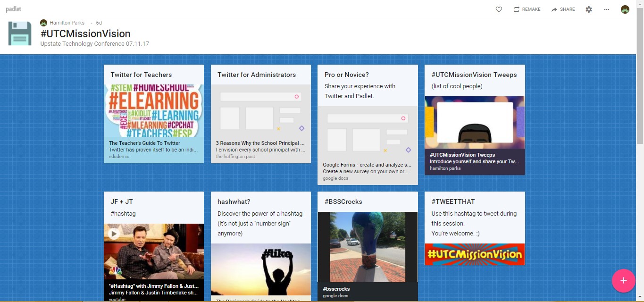Open #UTCMissionVision Tweeps attachment caption
The image size is (644, 302).
(475, 161)
